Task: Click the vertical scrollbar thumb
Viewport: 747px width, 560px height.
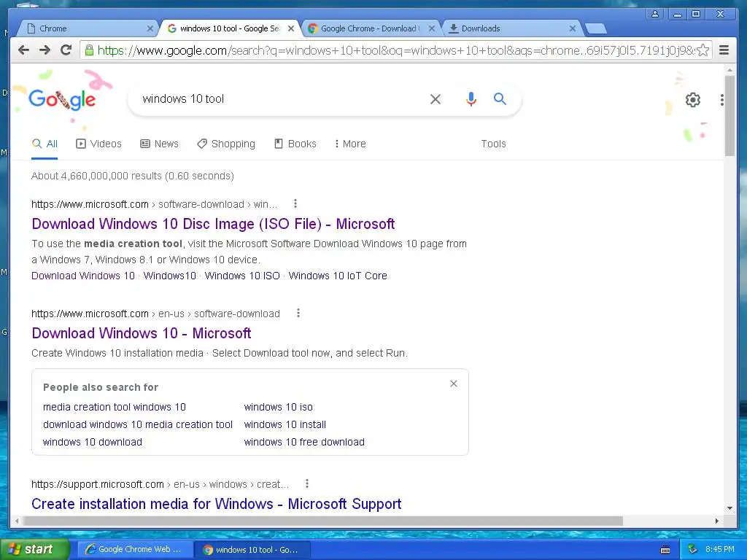Action: 729,115
